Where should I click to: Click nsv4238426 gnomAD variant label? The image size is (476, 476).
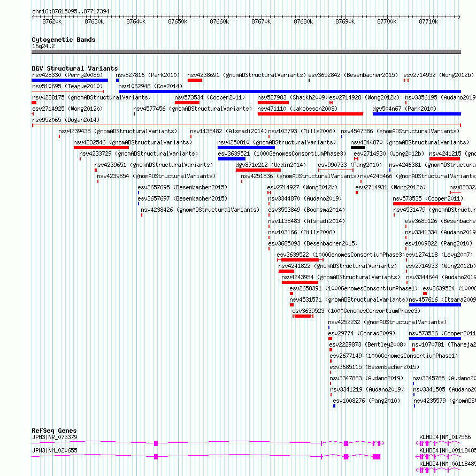200,210
